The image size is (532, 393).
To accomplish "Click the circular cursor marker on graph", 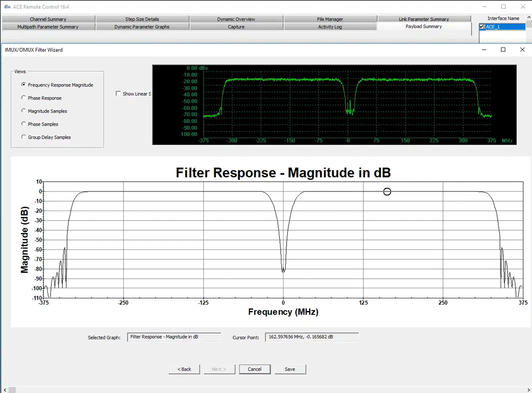I will (x=387, y=192).
